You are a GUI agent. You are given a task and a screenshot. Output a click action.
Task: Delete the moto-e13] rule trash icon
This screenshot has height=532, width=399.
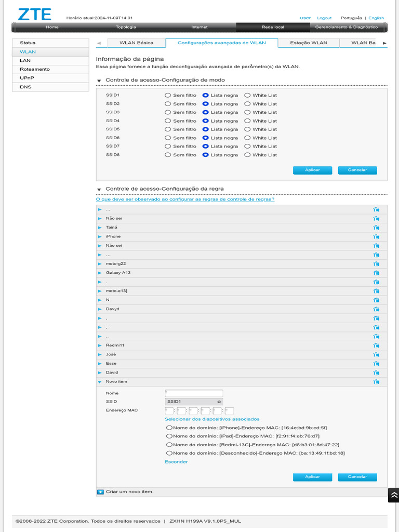376,291
